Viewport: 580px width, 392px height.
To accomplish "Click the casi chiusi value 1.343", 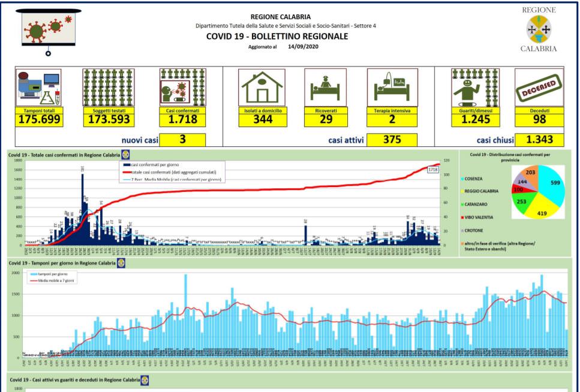I will coord(539,140).
